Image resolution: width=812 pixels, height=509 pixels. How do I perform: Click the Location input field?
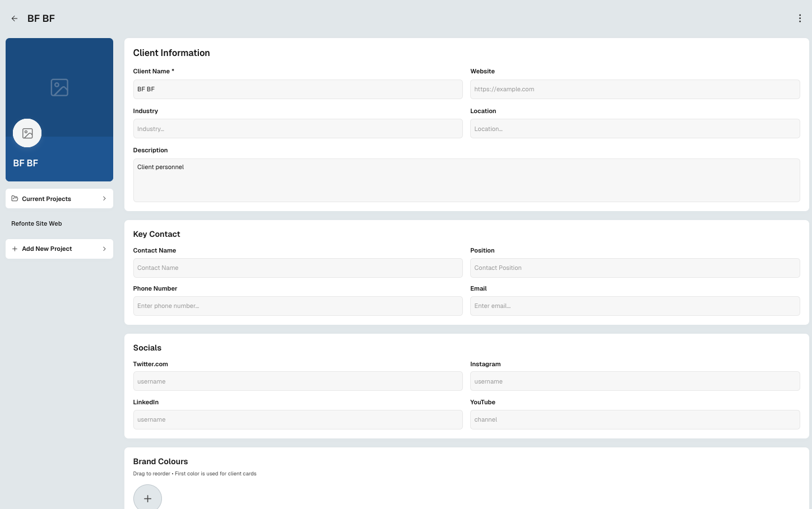point(634,129)
